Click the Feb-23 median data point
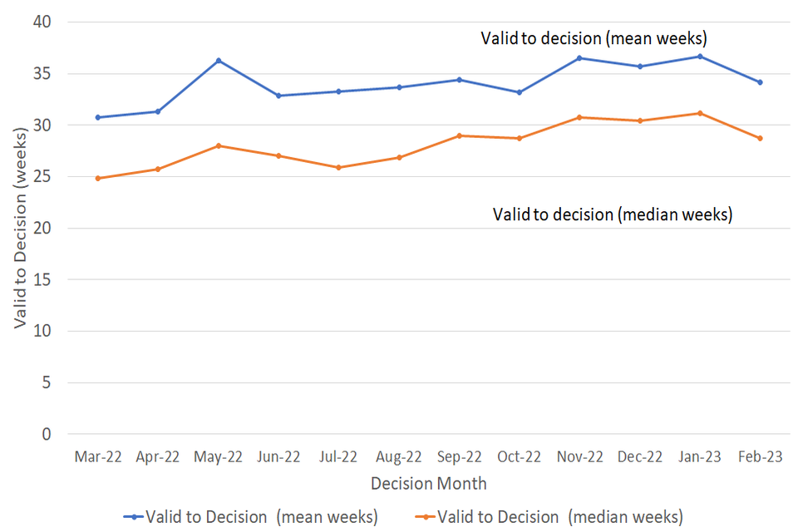 pos(760,138)
